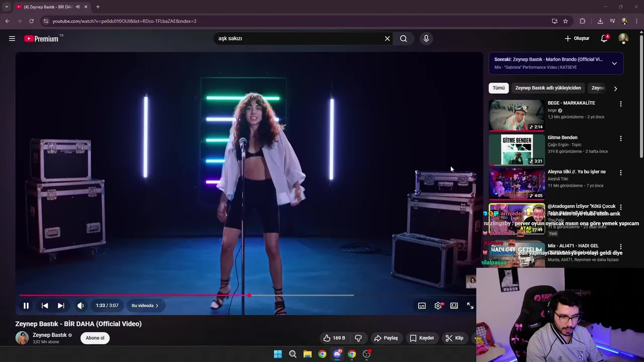The image size is (644, 362).
Task: Toggle subtitles/captions button
Action: point(422,305)
